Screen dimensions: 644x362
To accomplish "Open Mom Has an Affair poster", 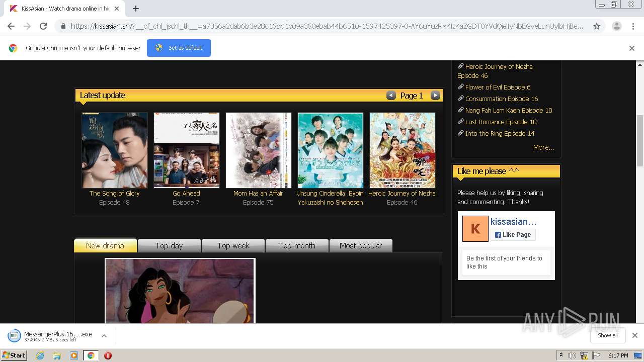I will 259,150.
